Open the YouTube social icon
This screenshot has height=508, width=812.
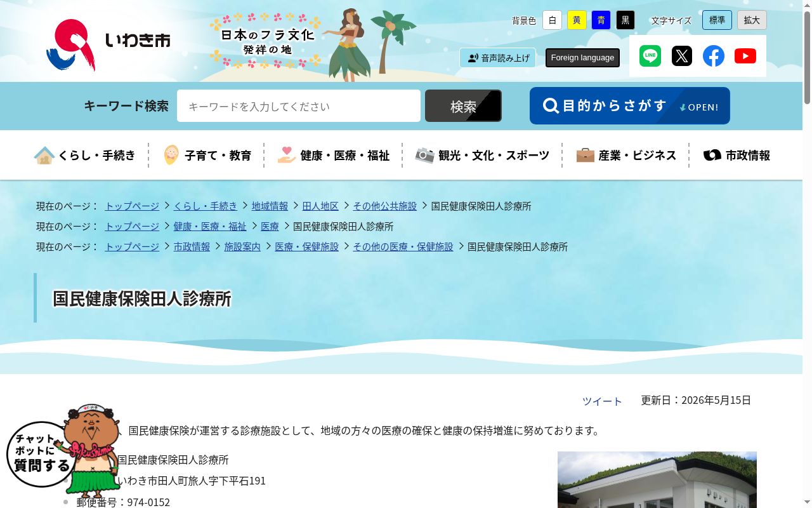coord(745,56)
